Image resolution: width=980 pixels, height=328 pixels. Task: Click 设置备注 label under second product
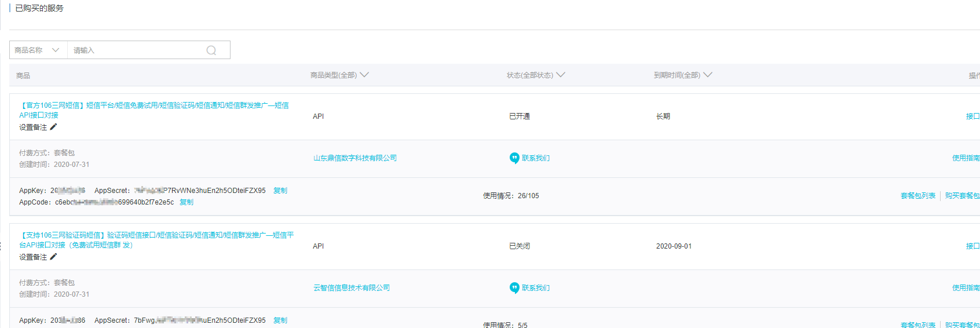point(33,257)
